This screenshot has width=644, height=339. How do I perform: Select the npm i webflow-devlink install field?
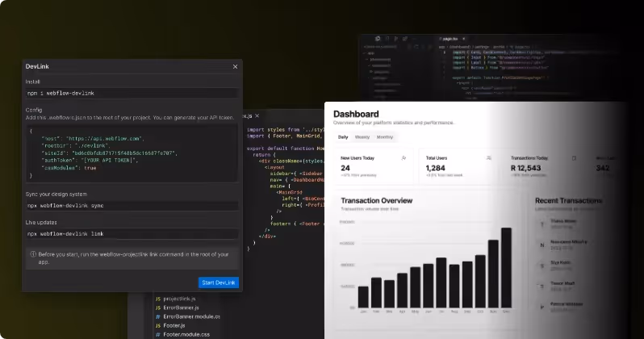tap(132, 94)
